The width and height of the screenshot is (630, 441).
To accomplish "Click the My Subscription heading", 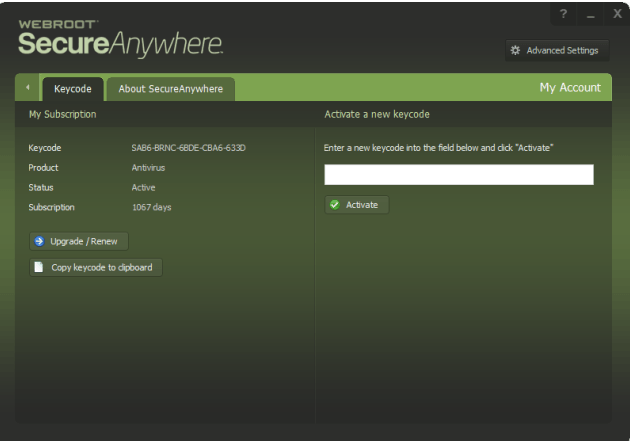I will tap(63, 114).
